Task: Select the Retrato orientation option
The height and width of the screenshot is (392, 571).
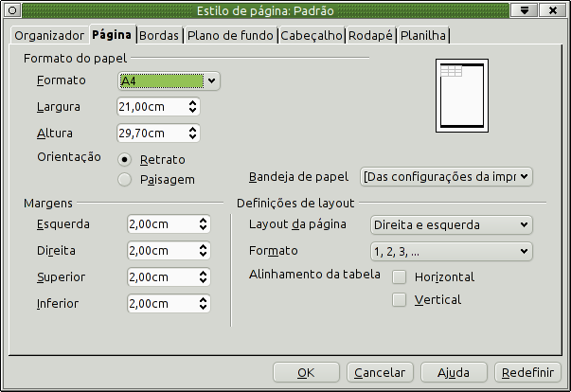Action: pyautogui.click(x=124, y=159)
